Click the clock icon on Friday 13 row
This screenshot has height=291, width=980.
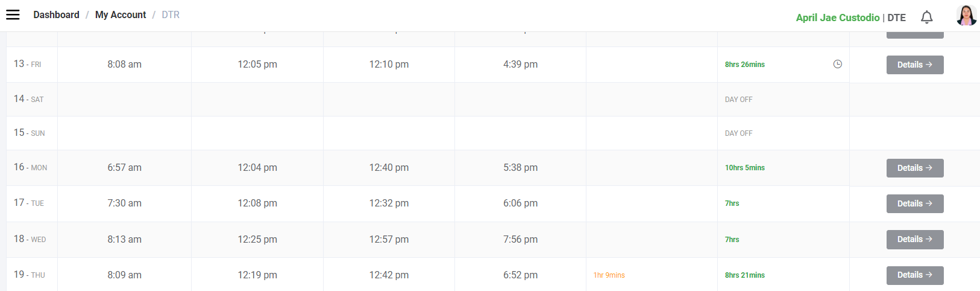[x=837, y=64]
